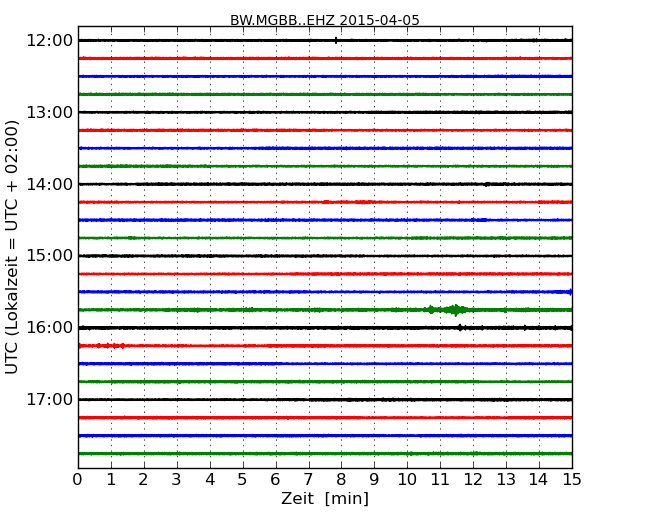Click the 14:00 time label

click(x=49, y=184)
